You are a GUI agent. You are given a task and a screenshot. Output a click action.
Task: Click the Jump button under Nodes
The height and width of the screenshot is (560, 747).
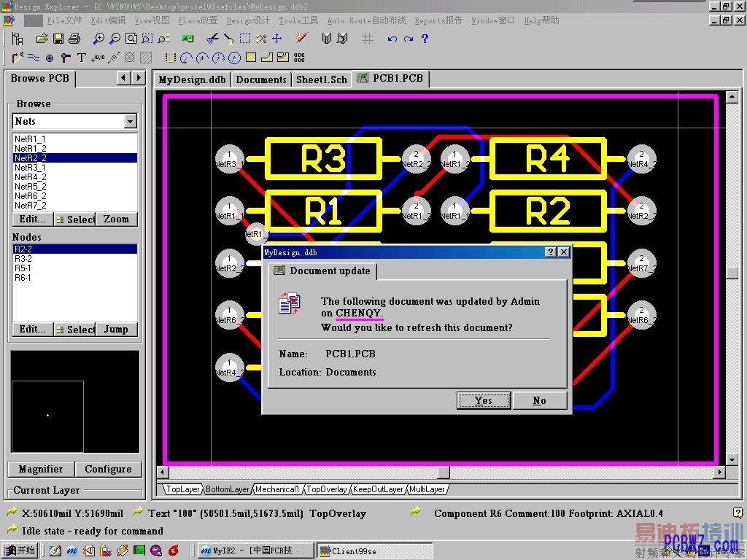116,330
